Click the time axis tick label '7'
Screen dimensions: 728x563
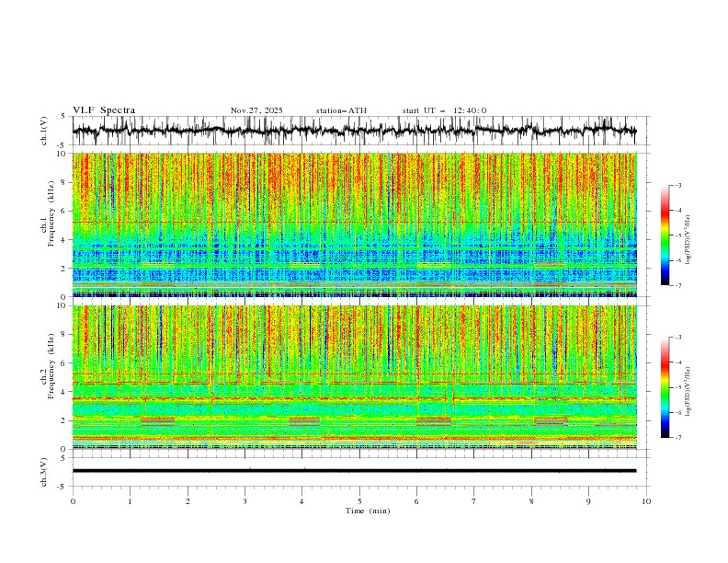(474, 501)
